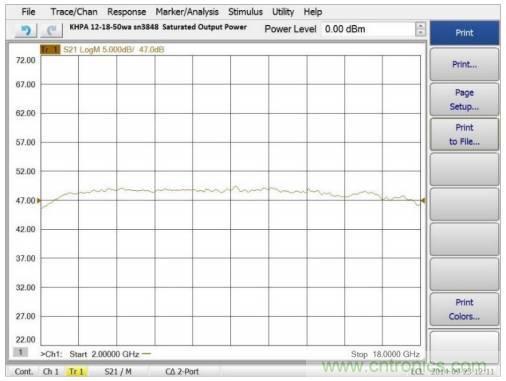The width and height of the screenshot is (506, 381).
Task: Click the undo arrow icon
Action: point(26,31)
